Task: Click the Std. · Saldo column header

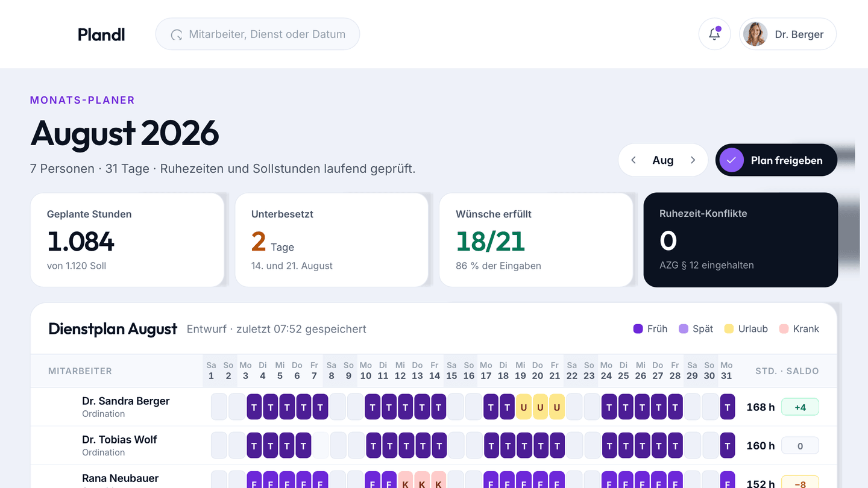Action: click(x=787, y=371)
